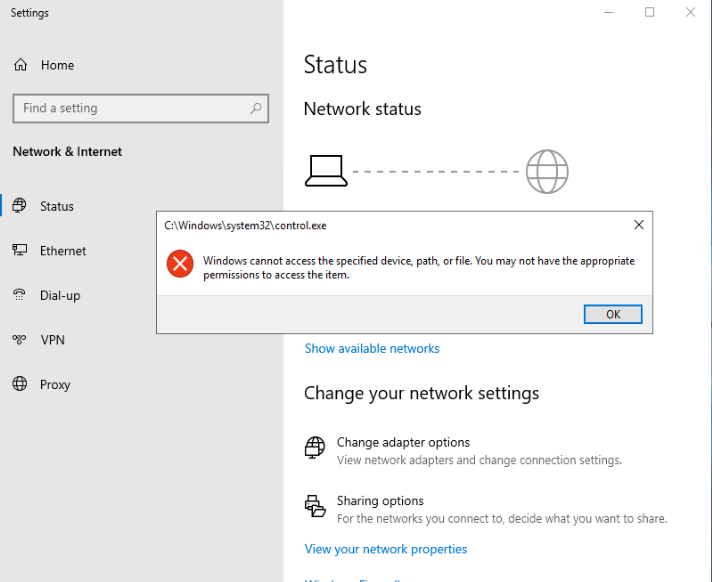712x582 pixels.
Task: Click the Dial-up icon
Action: pos(20,295)
